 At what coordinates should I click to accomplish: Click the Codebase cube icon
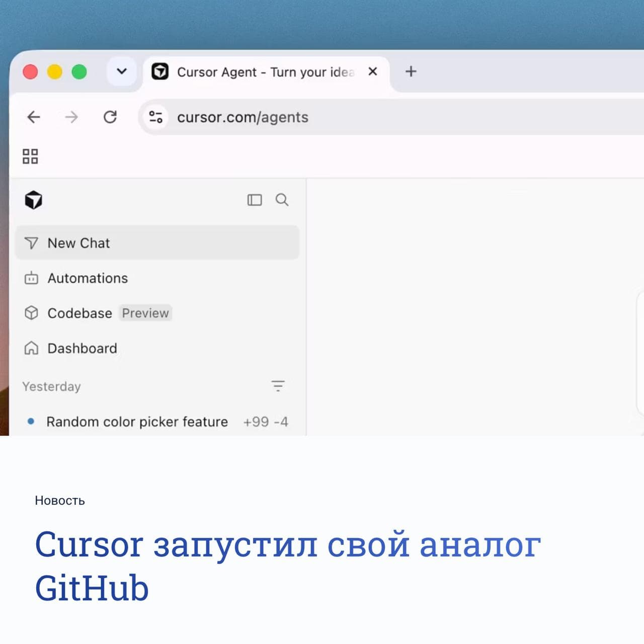pos(31,313)
